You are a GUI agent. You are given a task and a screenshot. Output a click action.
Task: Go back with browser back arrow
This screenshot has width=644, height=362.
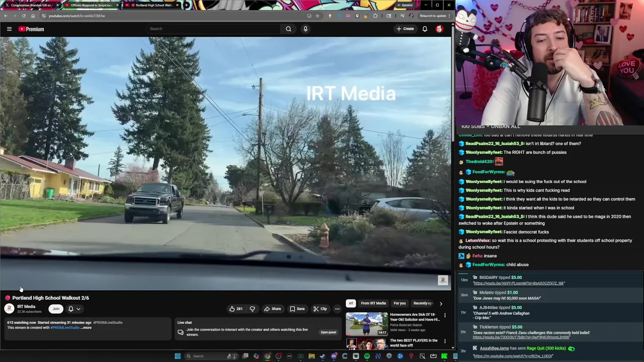tap(6, 16)
